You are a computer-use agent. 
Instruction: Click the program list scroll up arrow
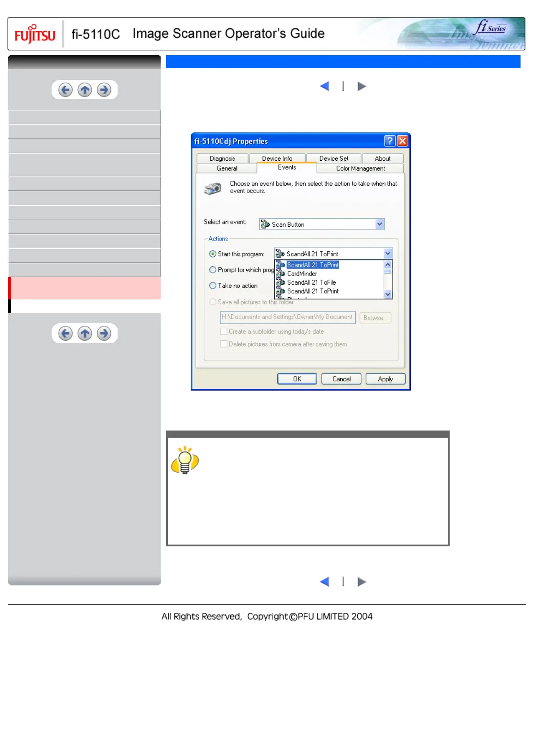388,264
